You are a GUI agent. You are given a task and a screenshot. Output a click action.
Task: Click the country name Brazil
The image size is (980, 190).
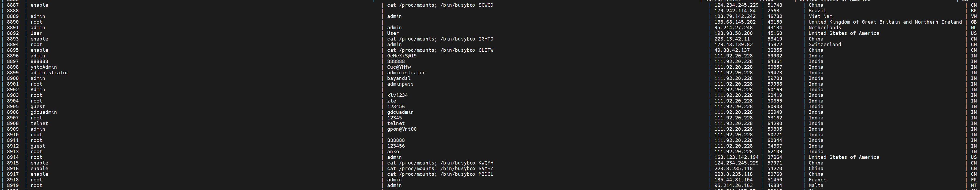[x=817, y=11]
